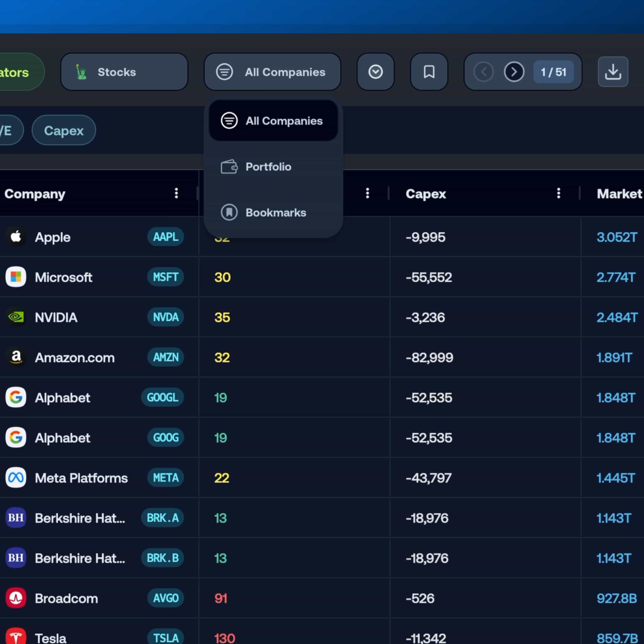Click the Amazon logo icon
644x644 pixels.
tap(16, 357)
